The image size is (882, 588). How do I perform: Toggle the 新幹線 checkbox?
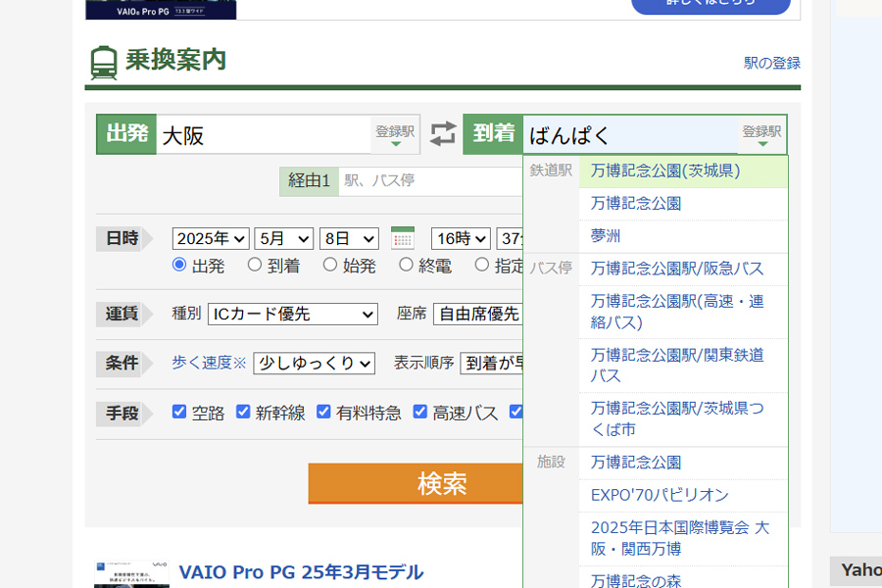pyautogui.click(x=243, y=412)
